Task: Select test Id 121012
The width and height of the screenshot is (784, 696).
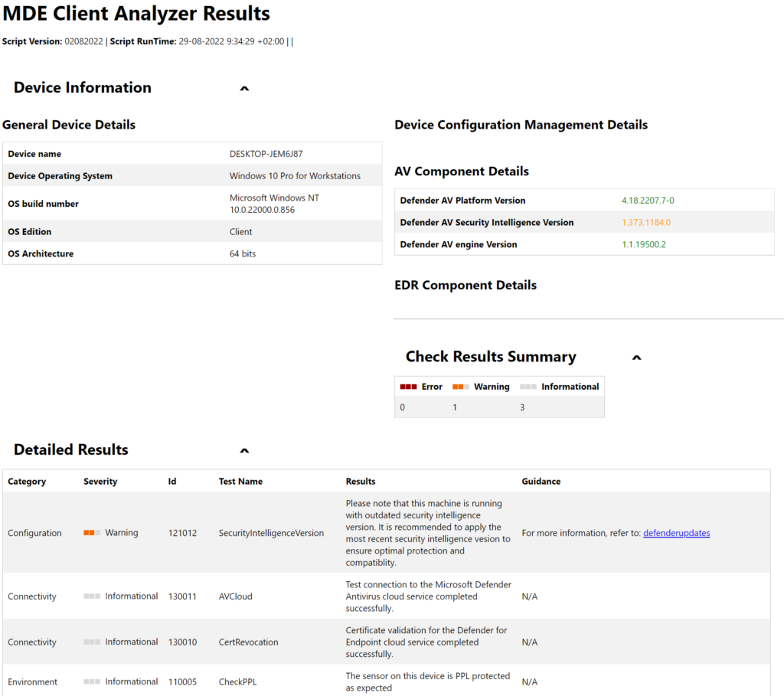Action: 182,533
